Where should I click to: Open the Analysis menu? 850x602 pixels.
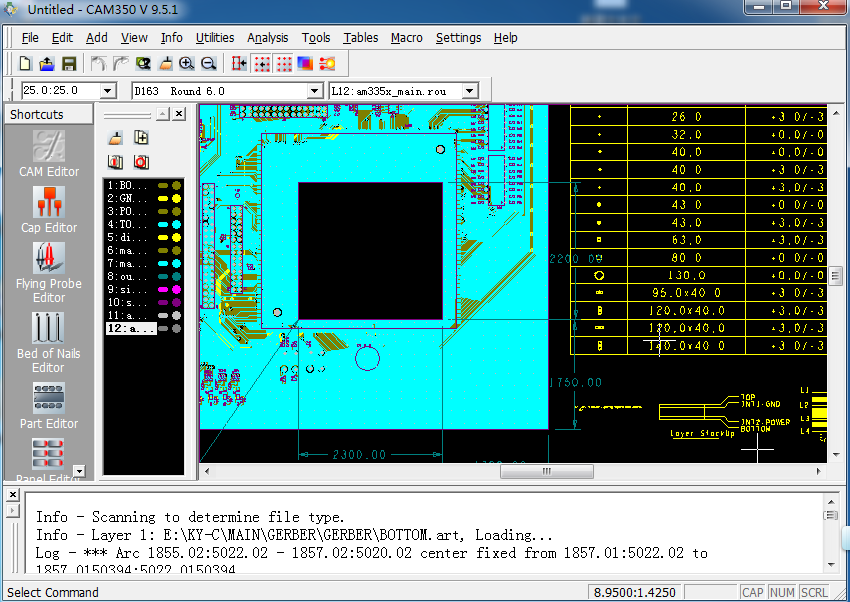[268, 38]
